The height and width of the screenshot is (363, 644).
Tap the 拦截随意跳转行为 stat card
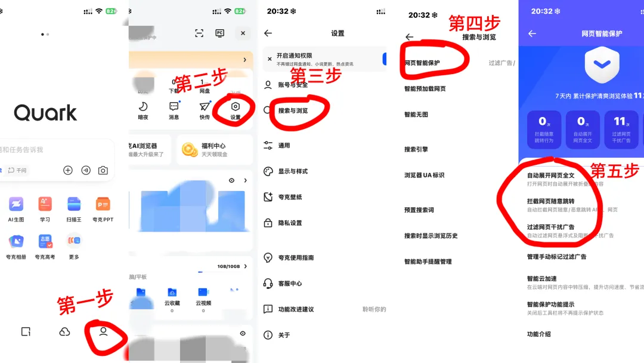point(544,129)
